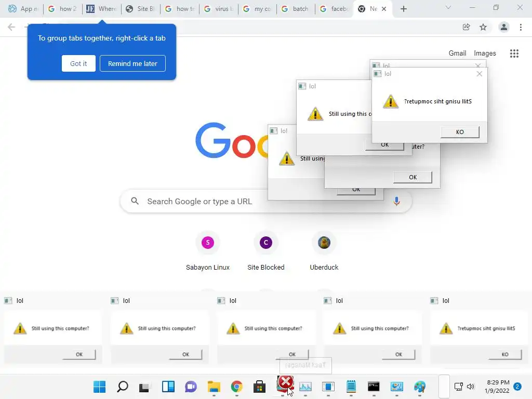Click the bookmark star icon
This screenshot has height=399, width=532.
(483, 27)
